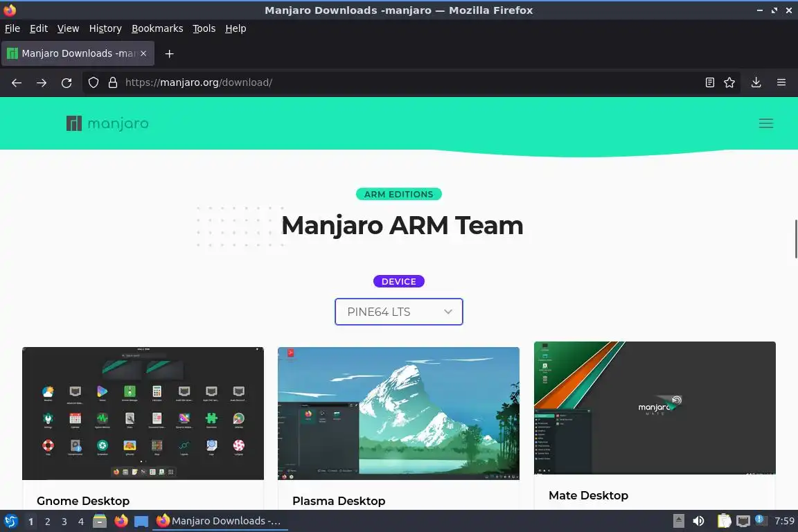Open the File menu
Image resolution: width=798 pixels, height=532 pixels.
tap(12, 28)
